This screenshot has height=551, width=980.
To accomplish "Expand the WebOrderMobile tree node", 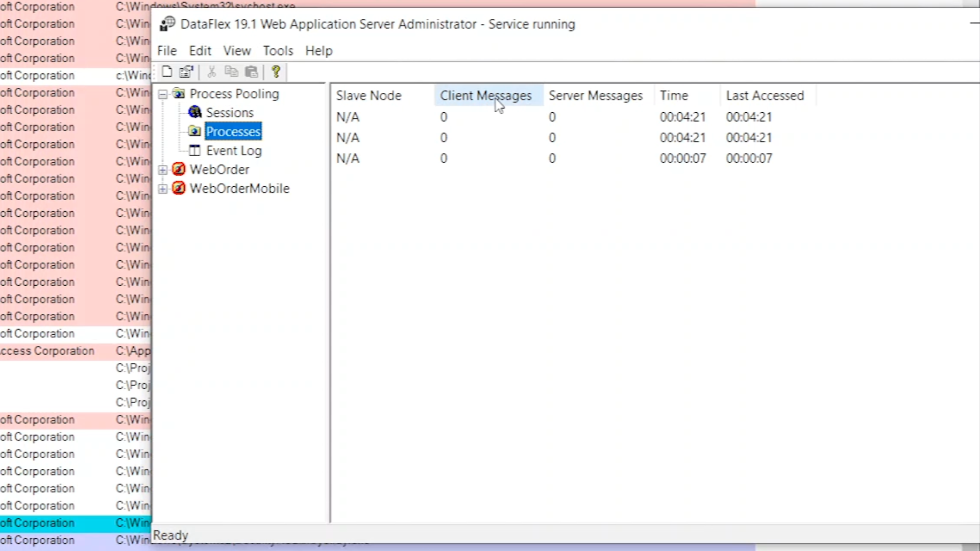I will click(x=163, y=189).
